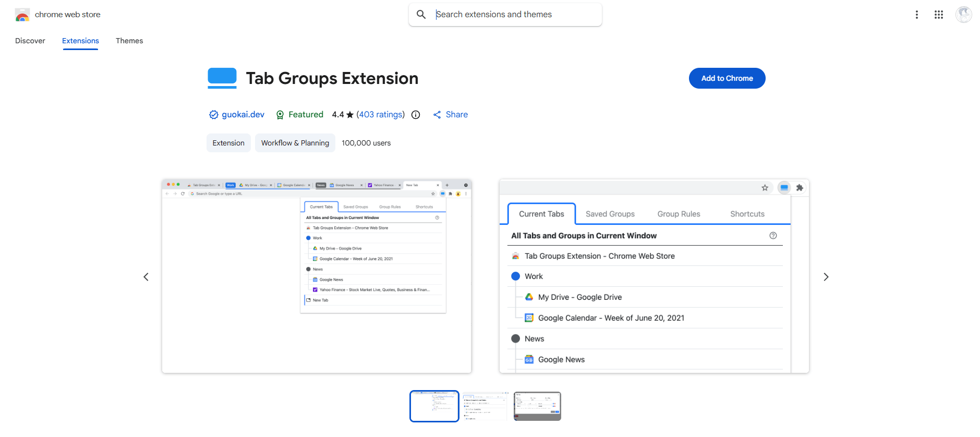Open the Google apps grid

(x=939, y=15)
